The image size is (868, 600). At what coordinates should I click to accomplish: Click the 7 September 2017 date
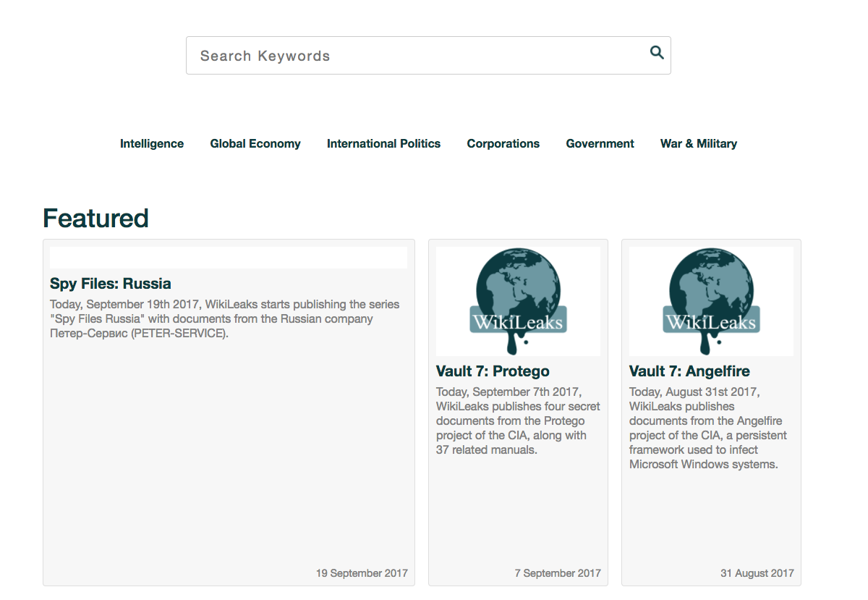click(x=558, y=573)
